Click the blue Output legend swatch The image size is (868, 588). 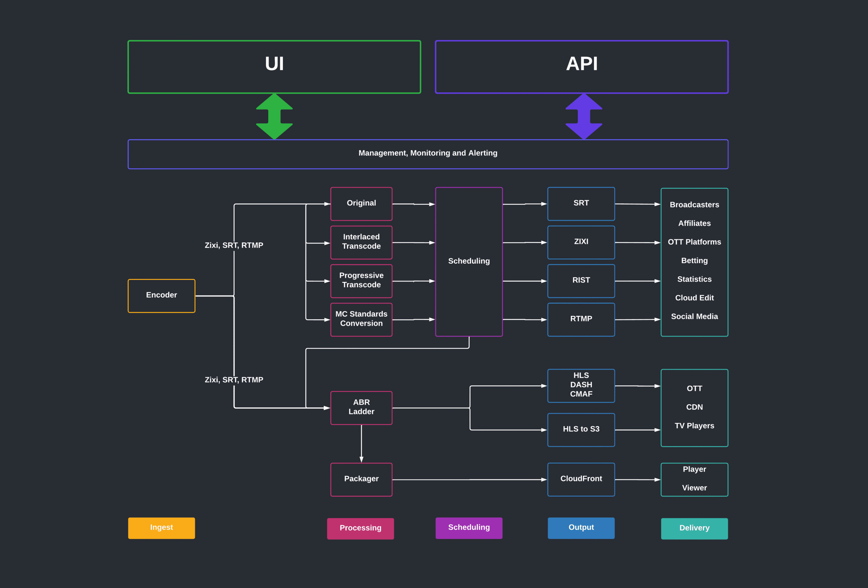(x=581, y=528)
